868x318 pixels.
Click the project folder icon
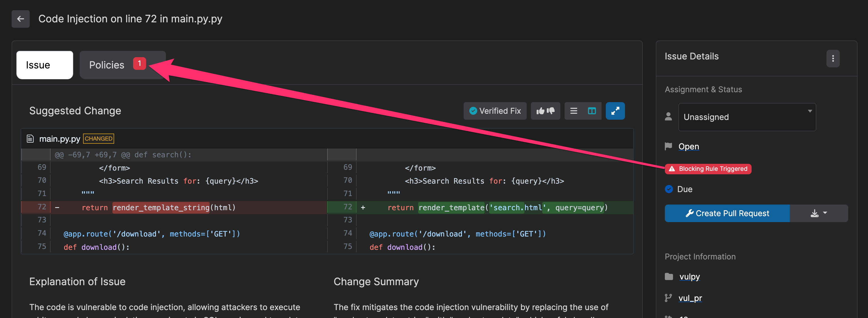(669, 277)
